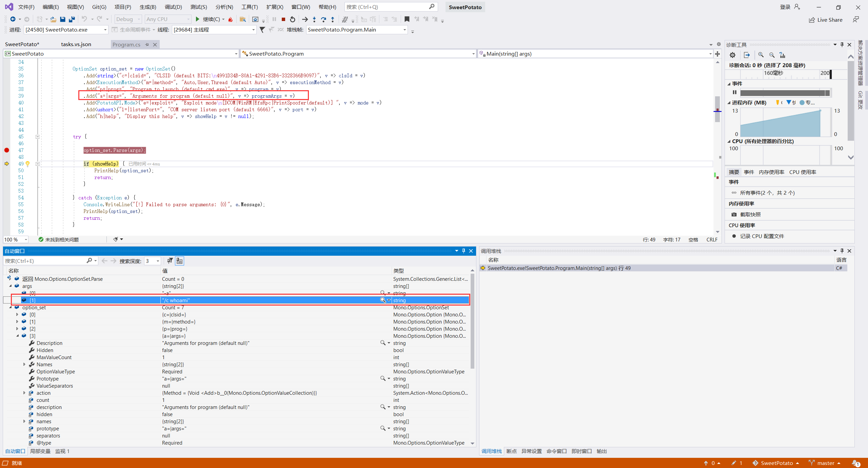Toggle the breakpoint on line 47
Viewport: 868px width, 468px height.
coord(7,150)
